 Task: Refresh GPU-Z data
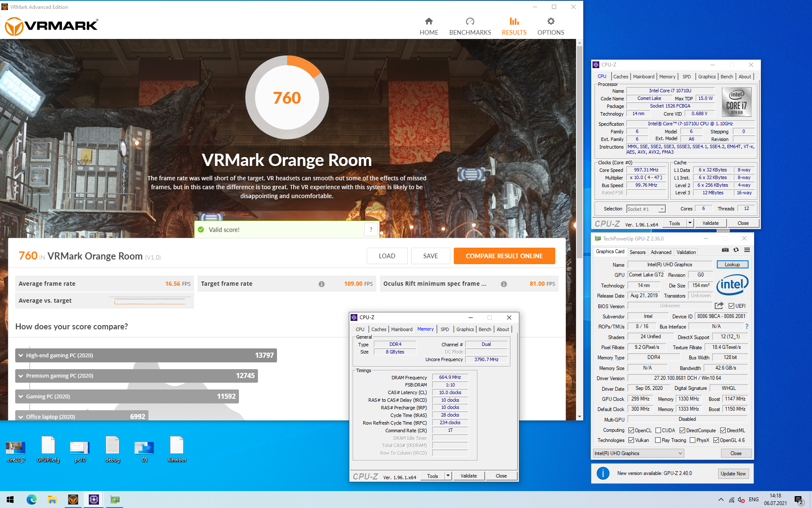tap(736, 250)
